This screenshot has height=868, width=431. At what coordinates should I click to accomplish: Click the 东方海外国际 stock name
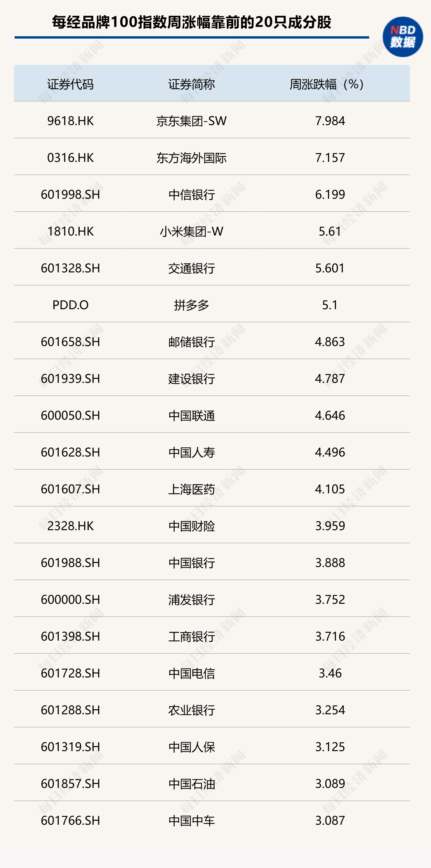(x=192, y=158)
